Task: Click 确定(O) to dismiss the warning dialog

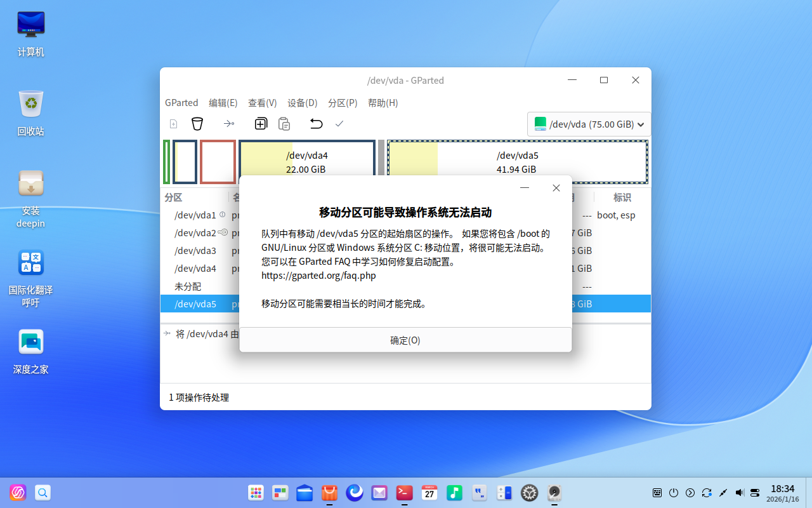Action: click(404, 340)
